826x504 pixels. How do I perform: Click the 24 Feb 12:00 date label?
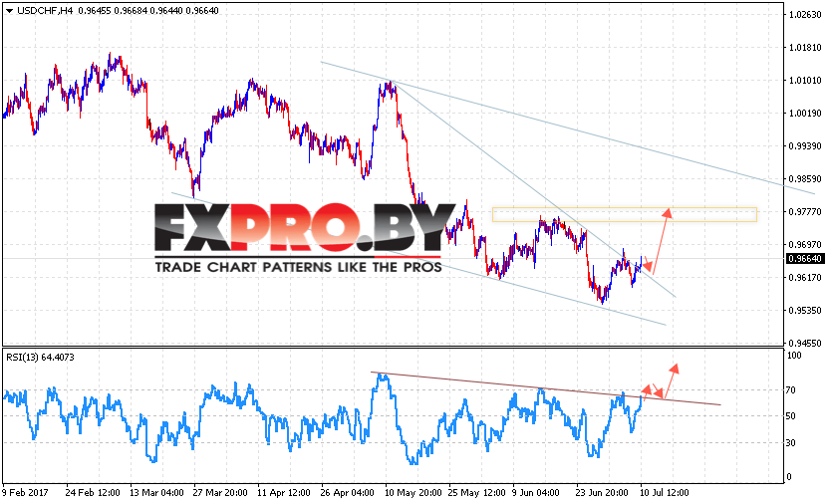pyautogui.click(x=93, y=493)
